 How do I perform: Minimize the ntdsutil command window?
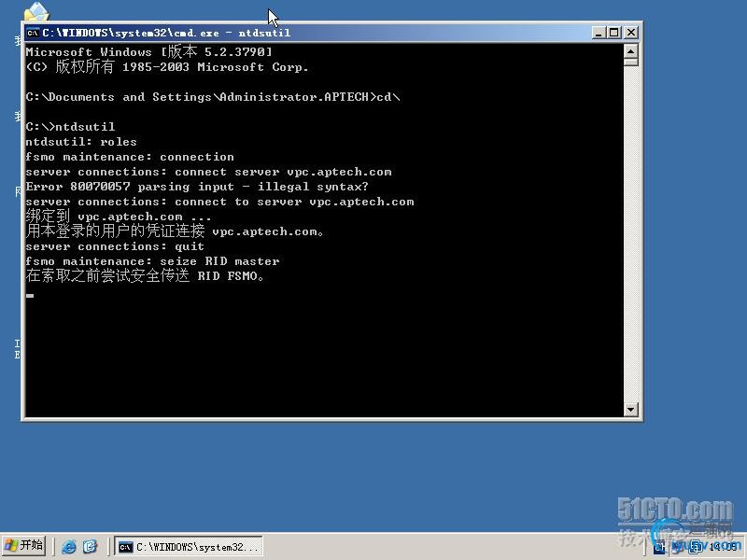click(x=599, y=33)
